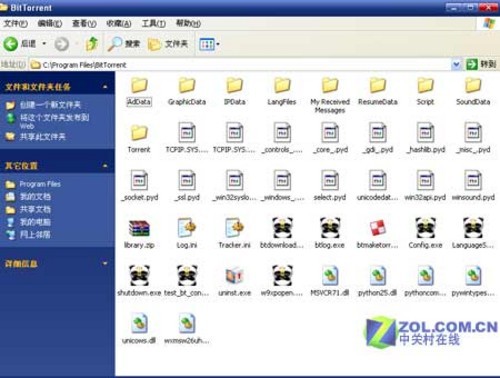The width and height of the screenshot is (500, 378).
Task: Select the library.zip archive
Action: [139, 234]
